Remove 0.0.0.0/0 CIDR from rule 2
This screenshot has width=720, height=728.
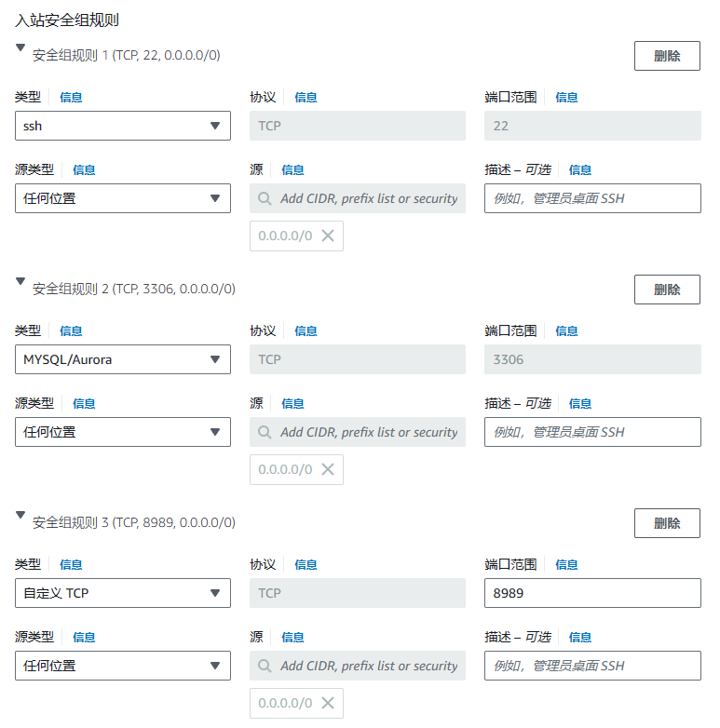click(x=328, y=469)
